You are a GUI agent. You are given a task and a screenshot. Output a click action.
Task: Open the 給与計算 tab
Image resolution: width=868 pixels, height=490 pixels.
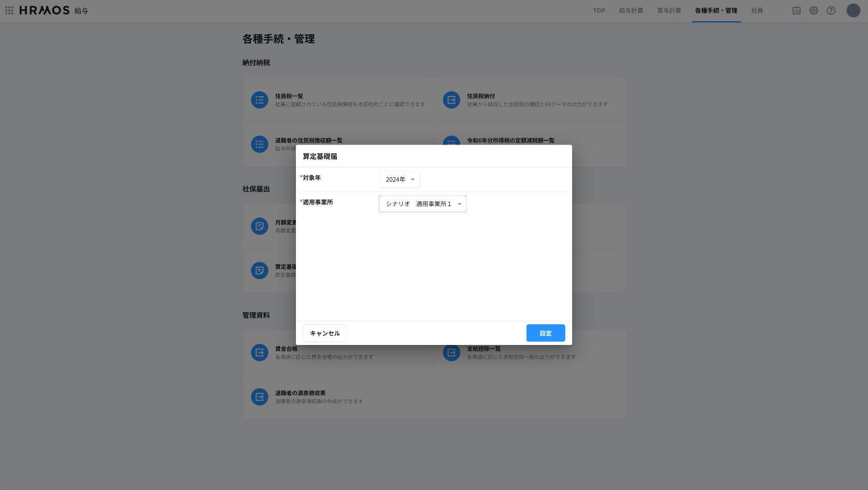coord(631,10)
